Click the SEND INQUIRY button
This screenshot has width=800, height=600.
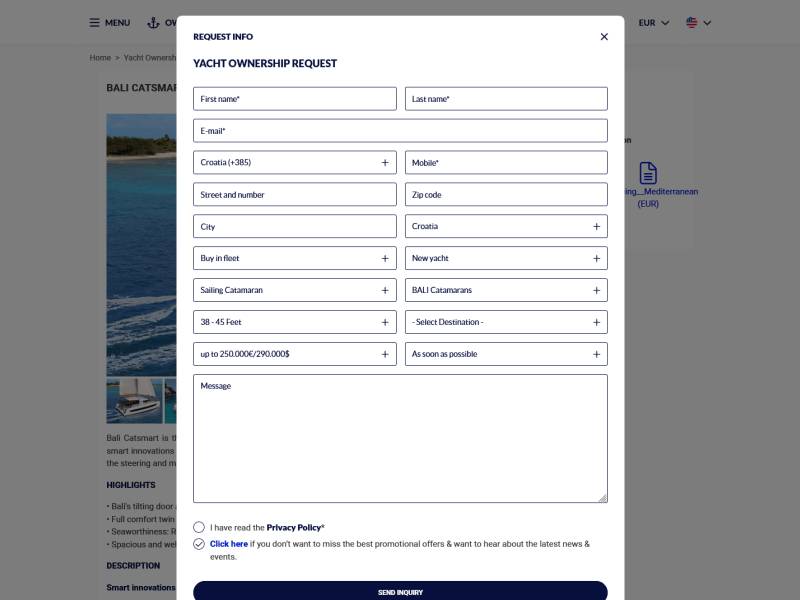(401, 591)
